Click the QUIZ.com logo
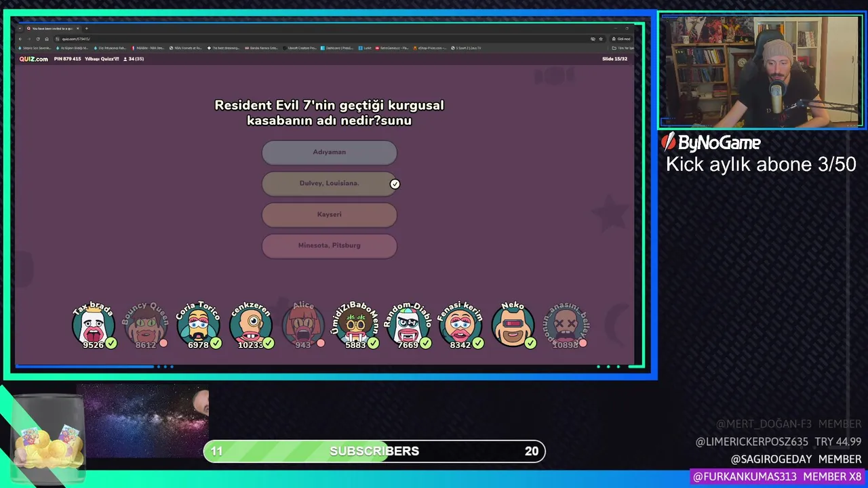The height and width of the screenshot is (488, 868). pos(33,59)
